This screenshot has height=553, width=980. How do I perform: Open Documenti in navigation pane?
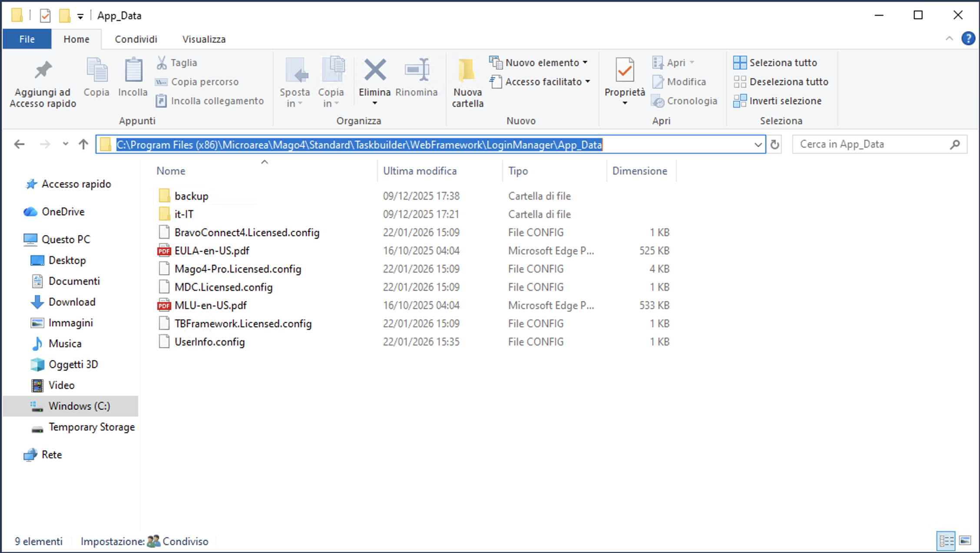pyautogui.click(x=74, y=281)
